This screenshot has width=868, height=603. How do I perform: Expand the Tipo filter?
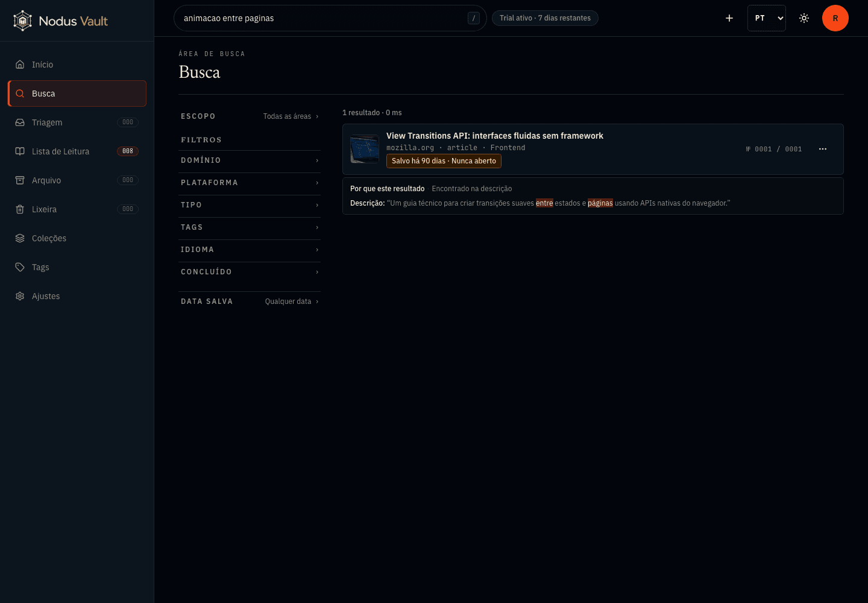coord(250,205)
